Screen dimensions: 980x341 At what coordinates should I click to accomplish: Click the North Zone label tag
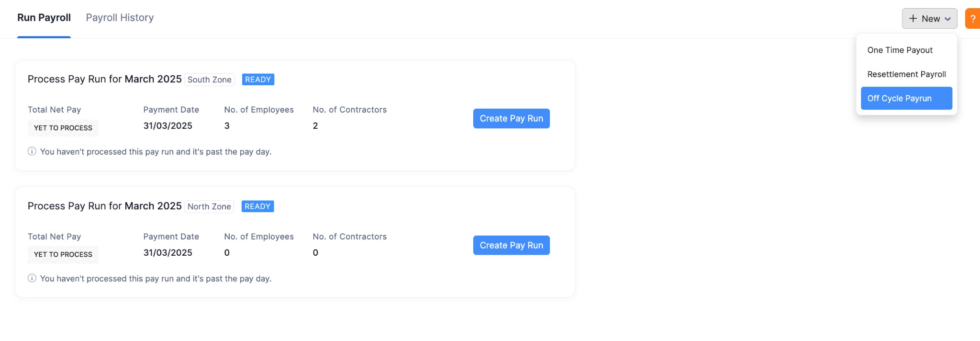(209, 206)
